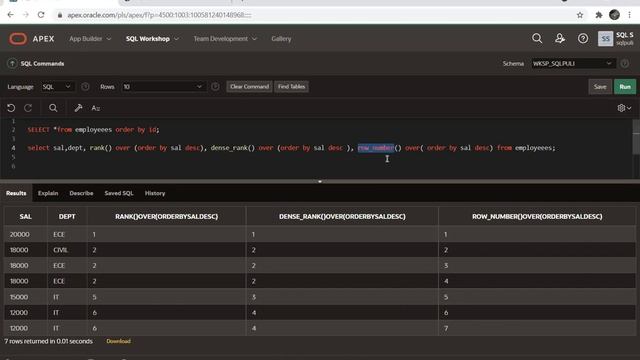
Task: Open the Schema WKSP_SQLPULI dropdown
Action: (x=572, y=63)
